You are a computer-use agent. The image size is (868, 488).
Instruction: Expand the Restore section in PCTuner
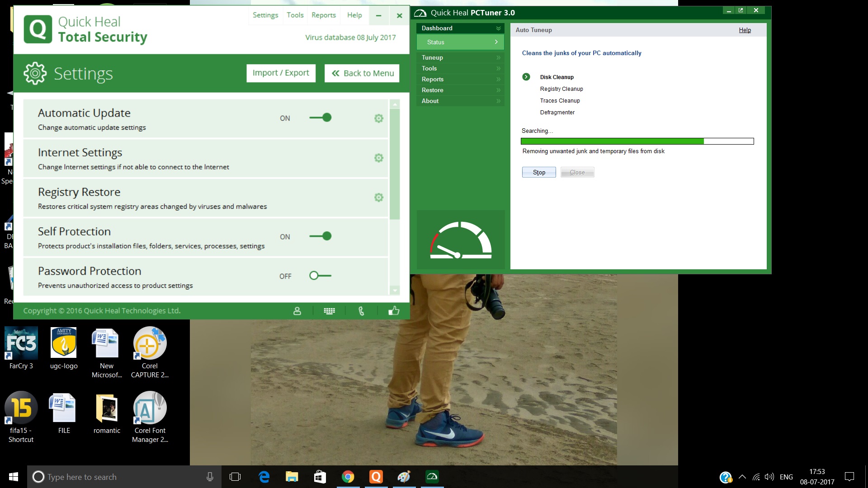coord(460,90)
